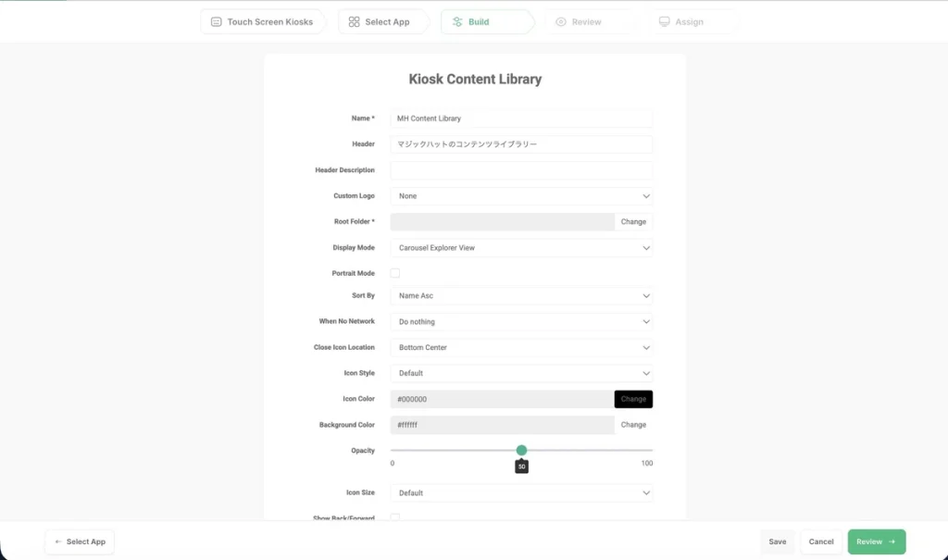The width and height of the screenshot is (948, 560).
Task: Click the Header Description input field
Action: (x=521, y=170)
